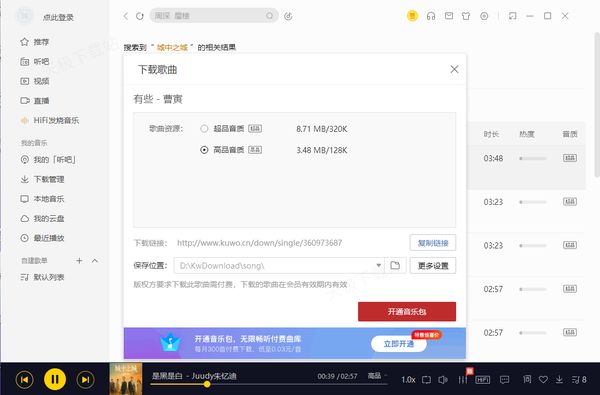Click the headphones icon in top bar
Screen dimensions: 600x395
click(431, 16)
